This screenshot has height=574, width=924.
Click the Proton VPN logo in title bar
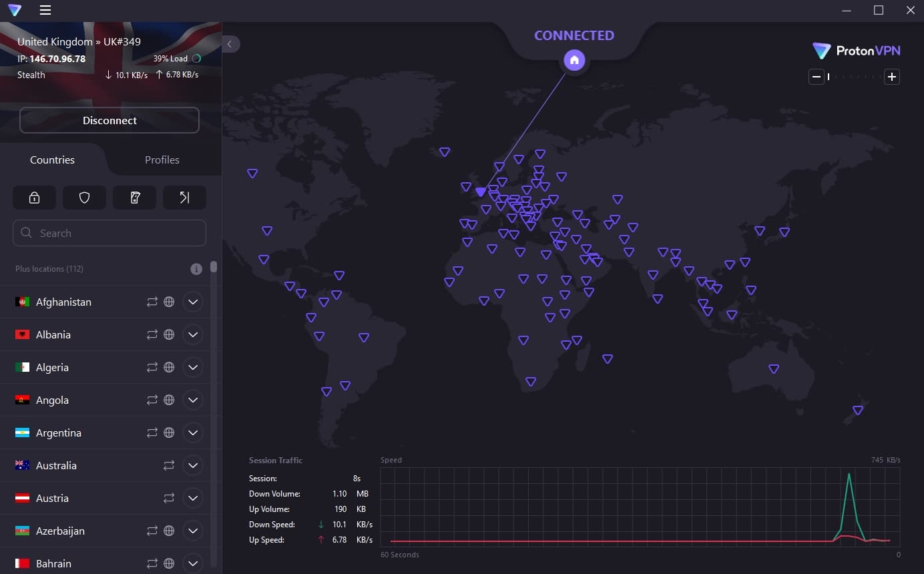point(15,10)
